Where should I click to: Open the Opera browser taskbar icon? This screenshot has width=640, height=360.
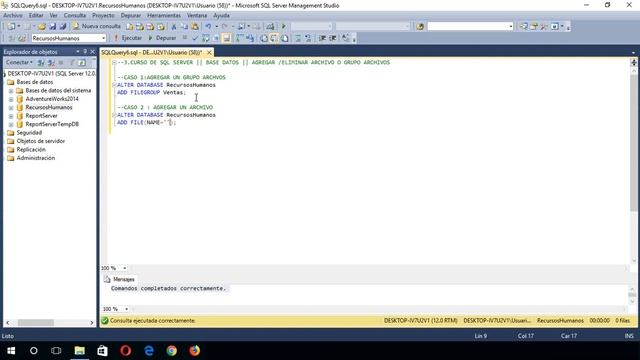[125, 351]
